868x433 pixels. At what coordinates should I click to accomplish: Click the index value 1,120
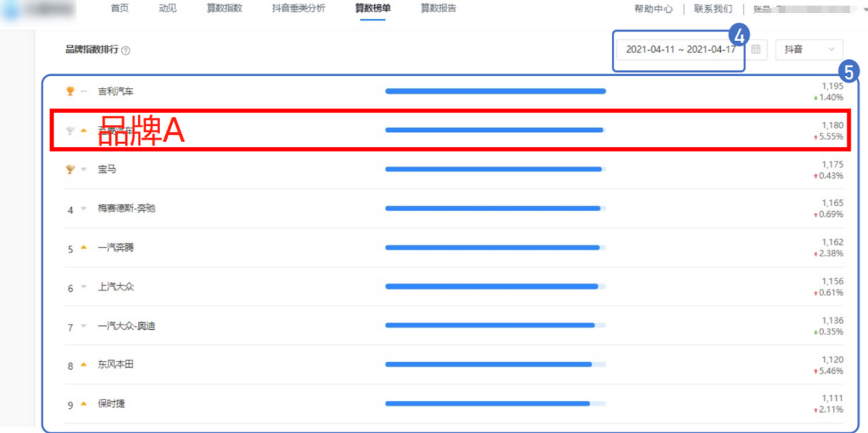[832, 359]
